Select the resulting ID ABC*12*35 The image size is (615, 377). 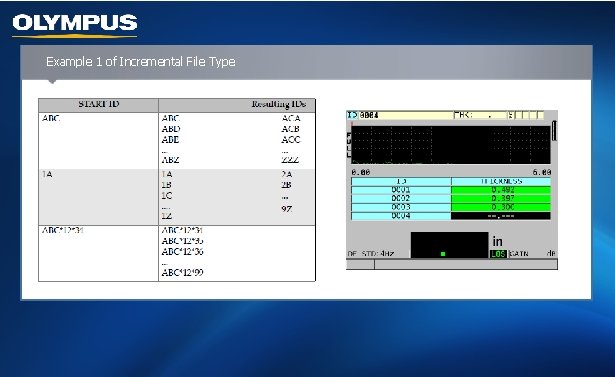point(182,240)
